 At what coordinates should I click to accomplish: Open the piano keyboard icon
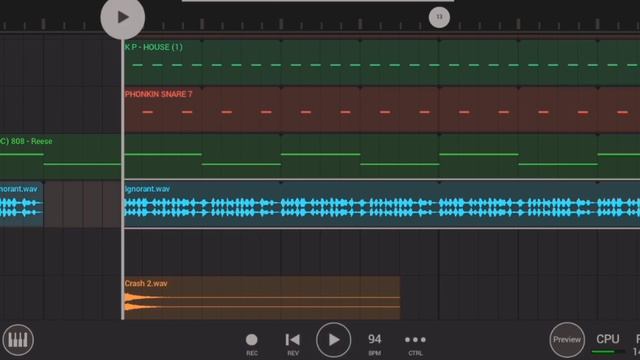[x=18, y=340]
